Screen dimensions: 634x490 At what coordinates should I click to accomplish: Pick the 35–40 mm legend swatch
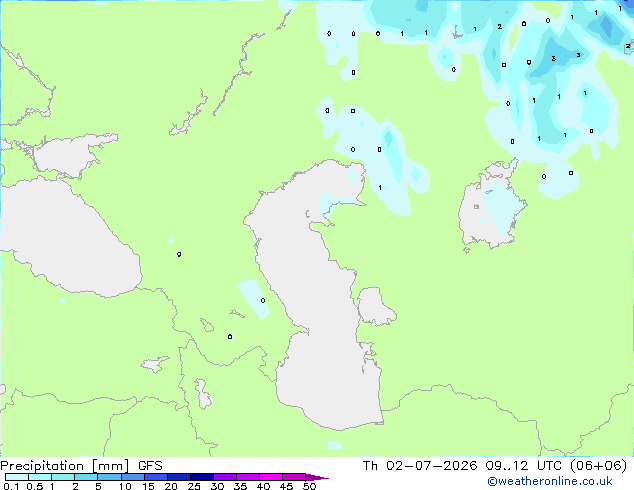pyautogui.click(x=247, y=477)
